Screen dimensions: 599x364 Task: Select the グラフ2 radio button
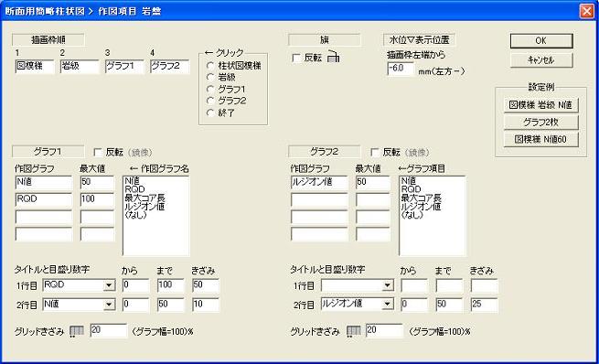210,101
